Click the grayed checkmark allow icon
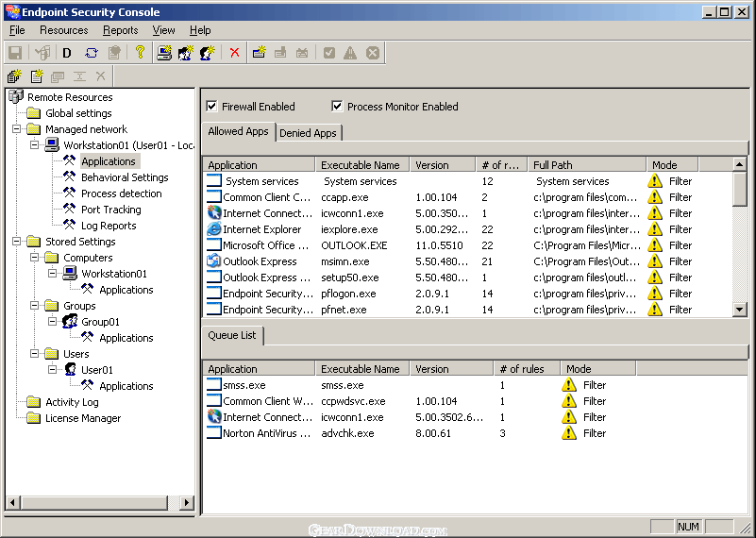 point(329,53)
